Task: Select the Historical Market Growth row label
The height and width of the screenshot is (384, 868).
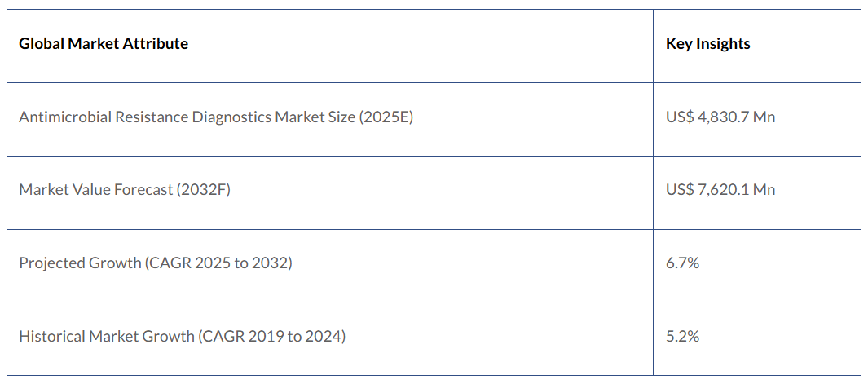Action: point(182,335)
